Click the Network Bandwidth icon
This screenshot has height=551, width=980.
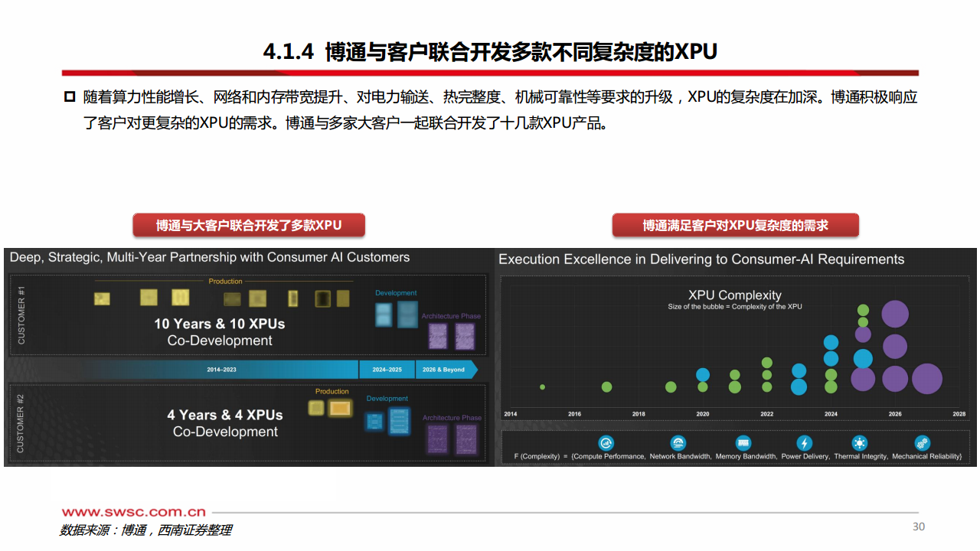click(x=678, y=442)
